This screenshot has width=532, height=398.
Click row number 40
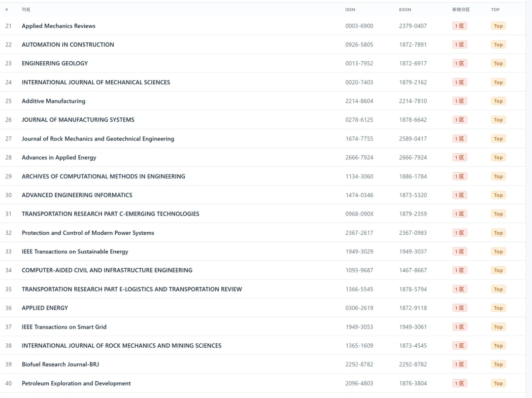[x=8, y=383]
